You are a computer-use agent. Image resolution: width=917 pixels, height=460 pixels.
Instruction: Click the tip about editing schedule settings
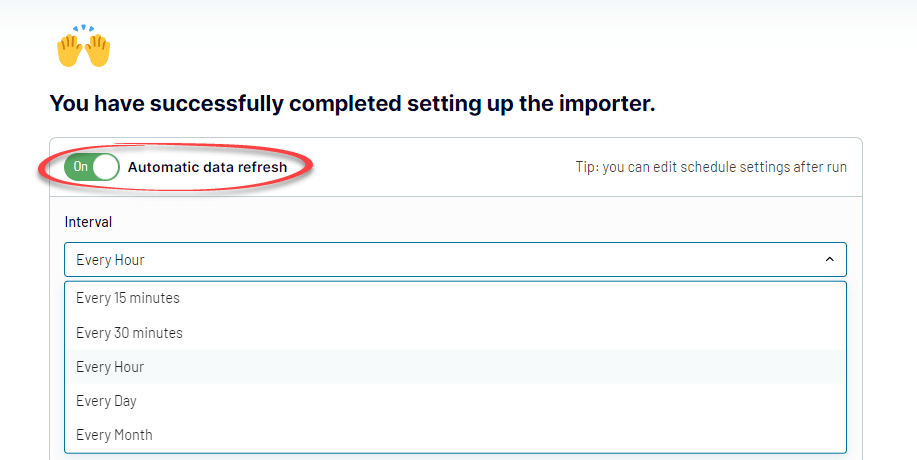[711, 167]
